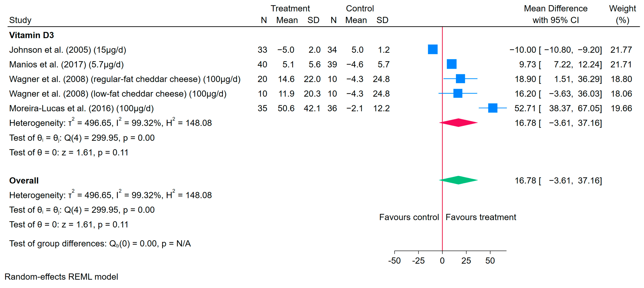Select the Vitamin D3 subgroup heading

click(32, 35)
